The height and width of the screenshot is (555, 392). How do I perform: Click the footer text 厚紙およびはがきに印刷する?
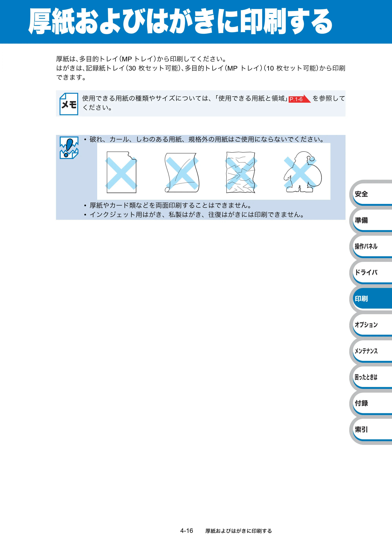coord(239,531)
